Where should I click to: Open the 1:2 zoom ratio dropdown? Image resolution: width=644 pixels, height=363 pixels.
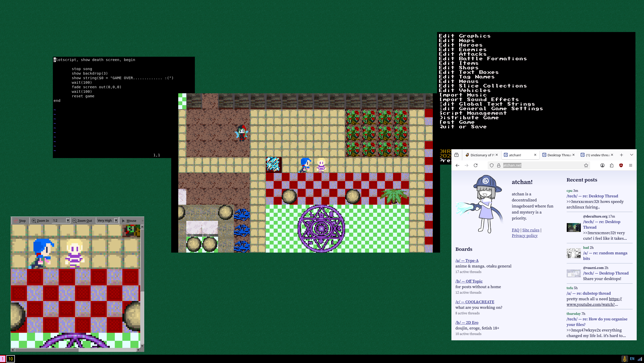click(x=61, y=220)
